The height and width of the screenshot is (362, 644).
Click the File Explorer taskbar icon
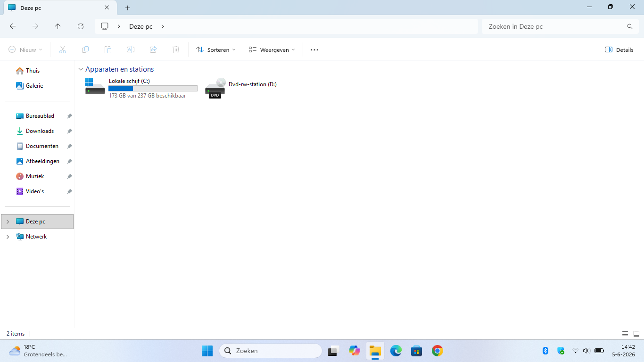pos(375,351)
